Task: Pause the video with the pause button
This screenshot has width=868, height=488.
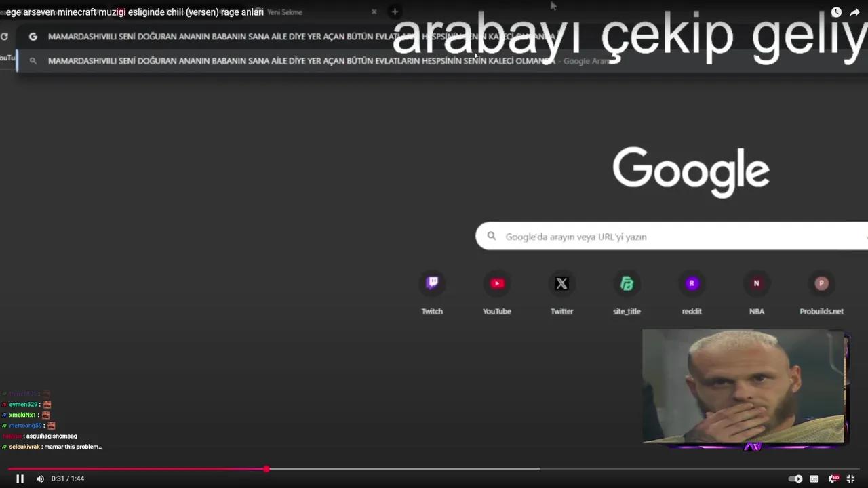Action: 20,479
